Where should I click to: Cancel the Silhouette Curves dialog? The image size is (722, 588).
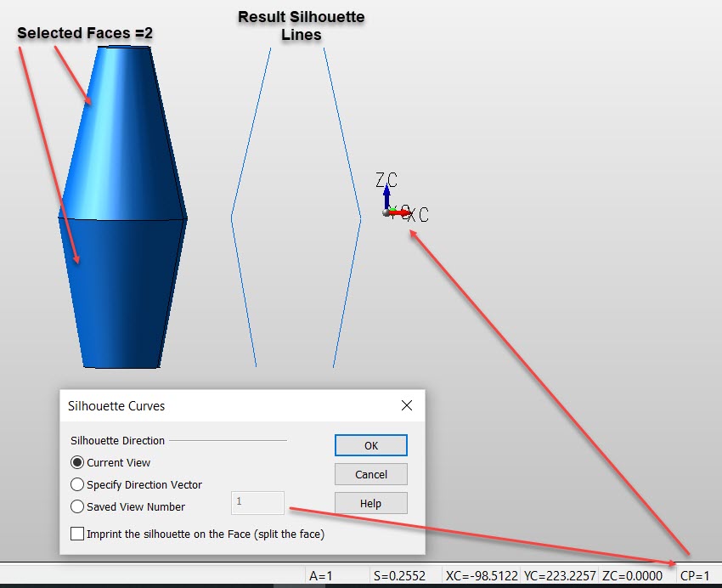pos(370,474)
